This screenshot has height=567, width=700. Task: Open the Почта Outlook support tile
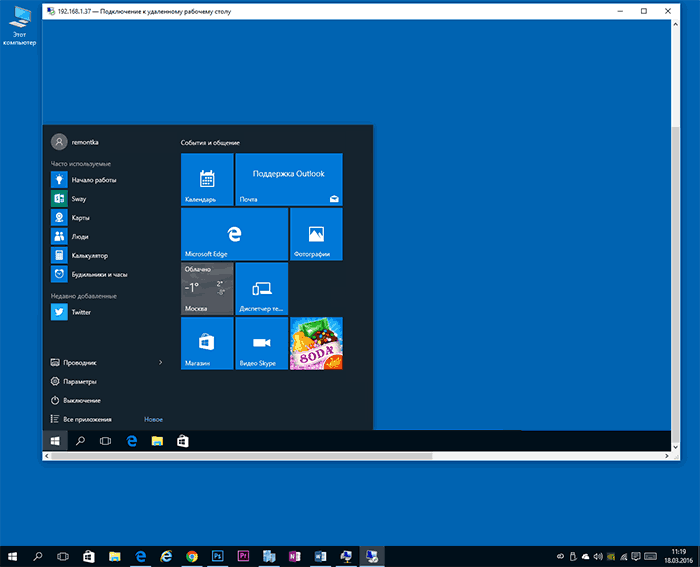coord(289,179)
